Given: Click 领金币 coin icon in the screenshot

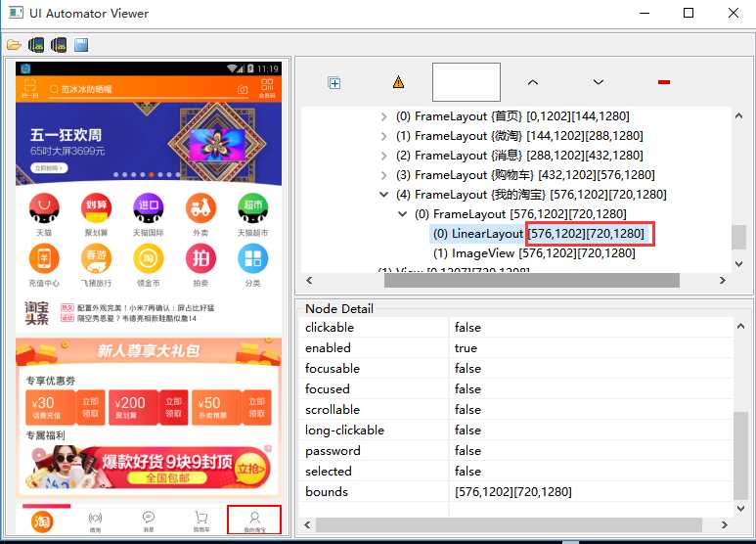Looking at the screenshot, I should tap(148, 259).
